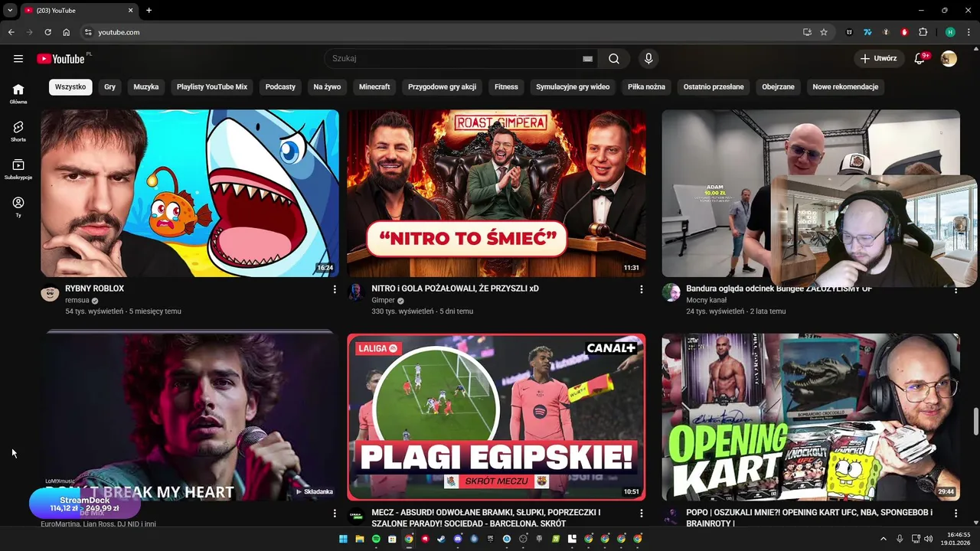Click the install app icon in the address bar
980x551 pixels.
[807, 32]
